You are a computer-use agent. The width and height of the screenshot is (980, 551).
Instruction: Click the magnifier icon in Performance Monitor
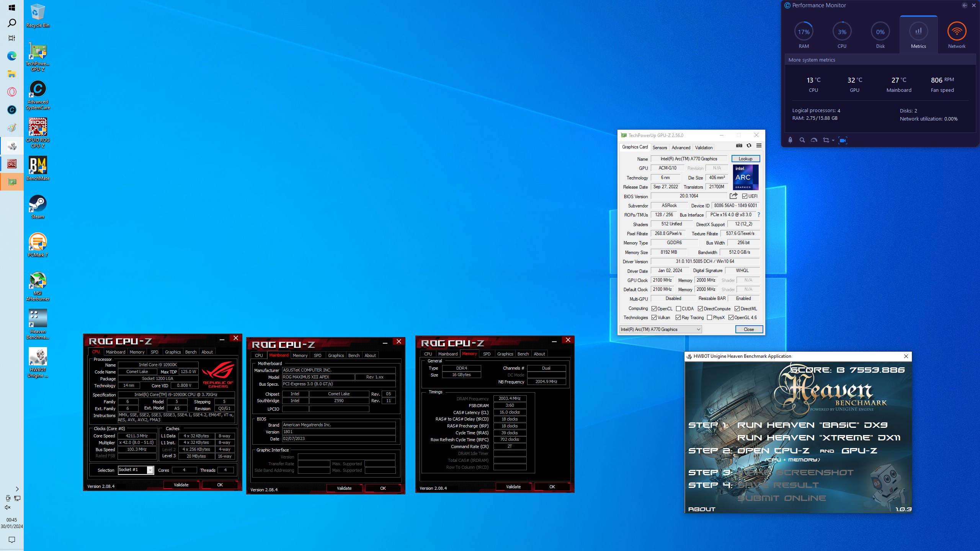(x=802, y=140)
